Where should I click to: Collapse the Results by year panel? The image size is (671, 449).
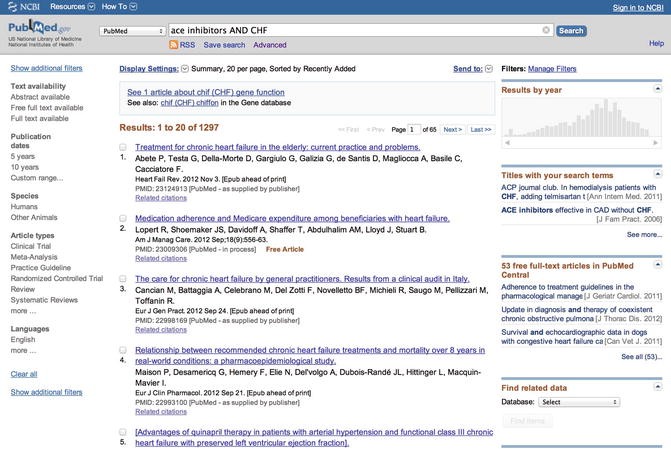tap(657, 89)
